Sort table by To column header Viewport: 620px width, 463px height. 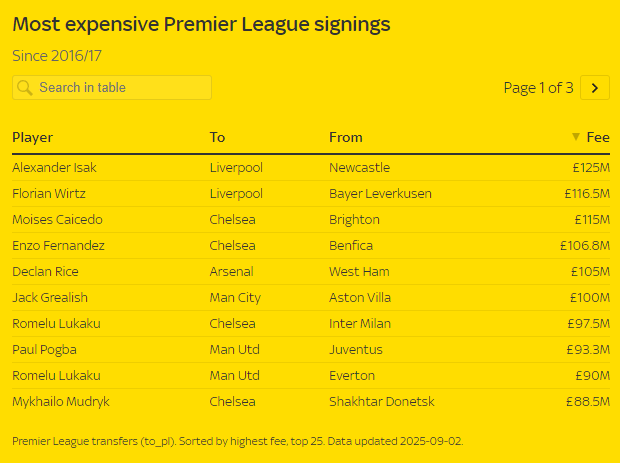pos(218,137)
